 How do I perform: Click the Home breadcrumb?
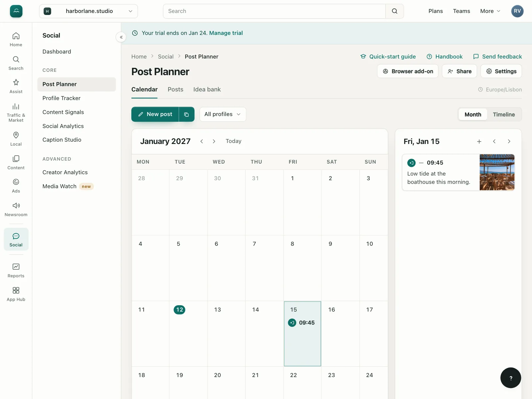(x=139, y=57)
